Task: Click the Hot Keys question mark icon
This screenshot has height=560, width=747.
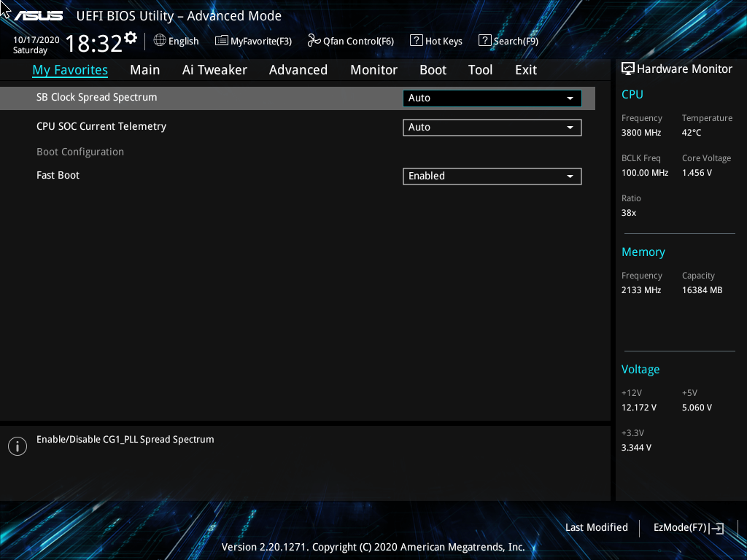Action: click(x=417, y=41)
